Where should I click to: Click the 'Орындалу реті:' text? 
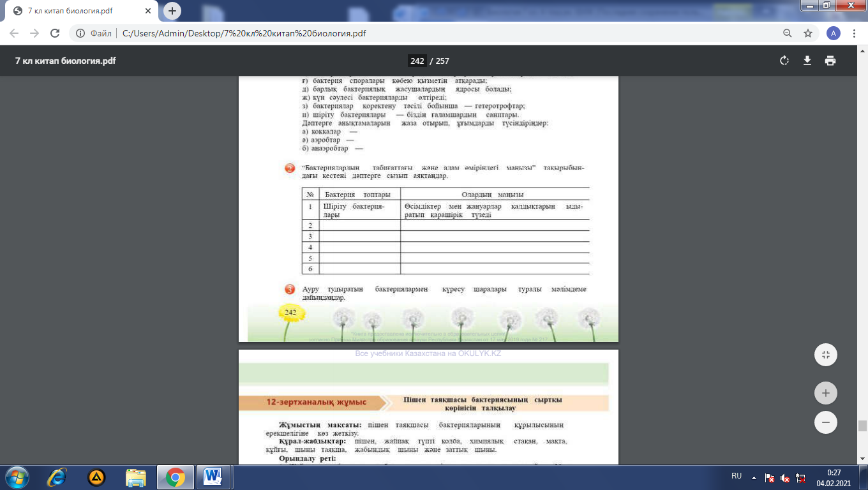click(x=307, y=458)
